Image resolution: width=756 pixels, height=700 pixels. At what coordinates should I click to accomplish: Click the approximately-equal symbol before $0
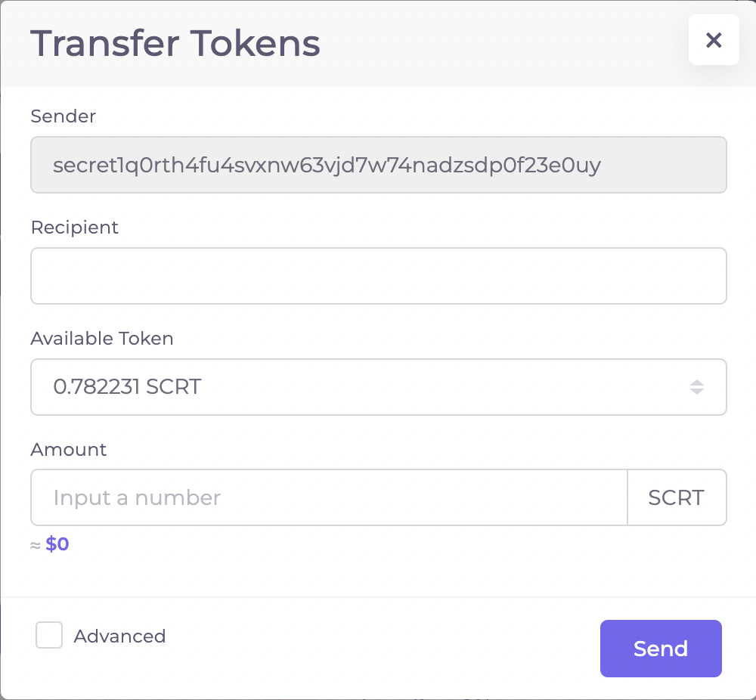click(x=36, y=545)
